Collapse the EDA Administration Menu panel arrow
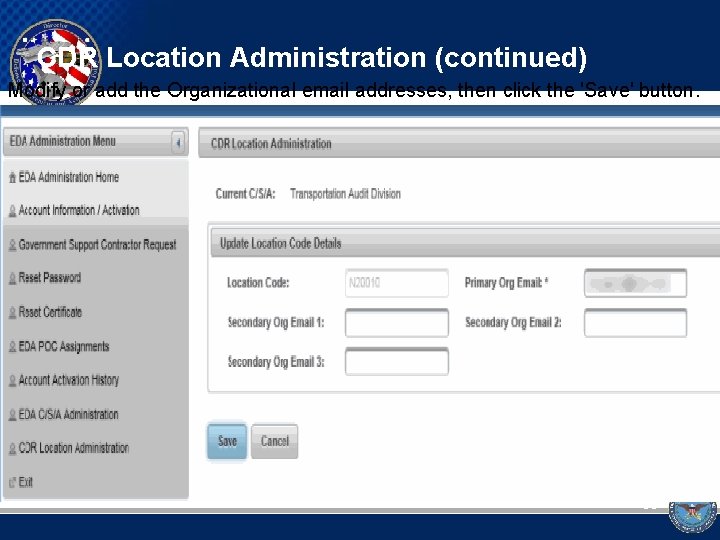 point(178,142)
